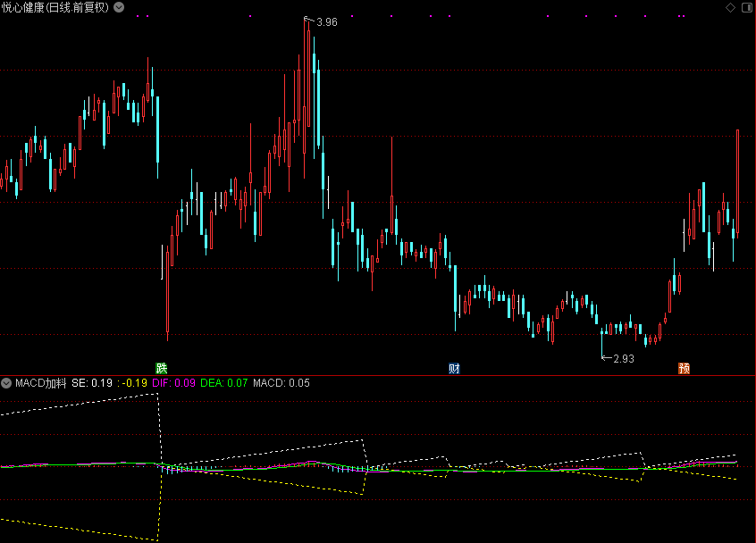Click the yellow -0.19 value label
This screenshot has height=543, width=756.
135,383
